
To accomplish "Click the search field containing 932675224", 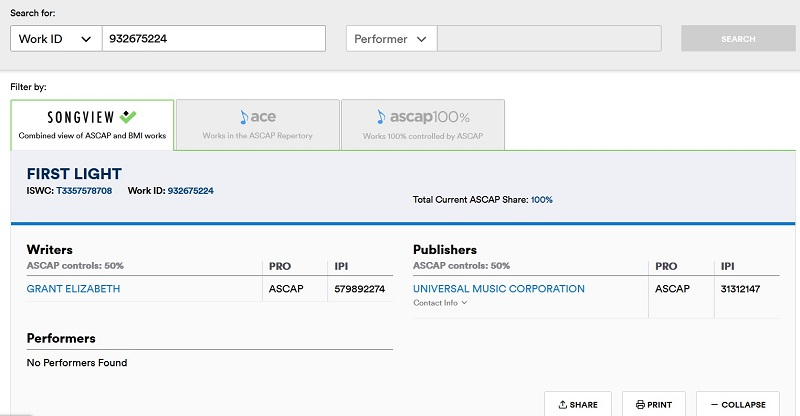I will pyautogui.click(x=213, y=38).
